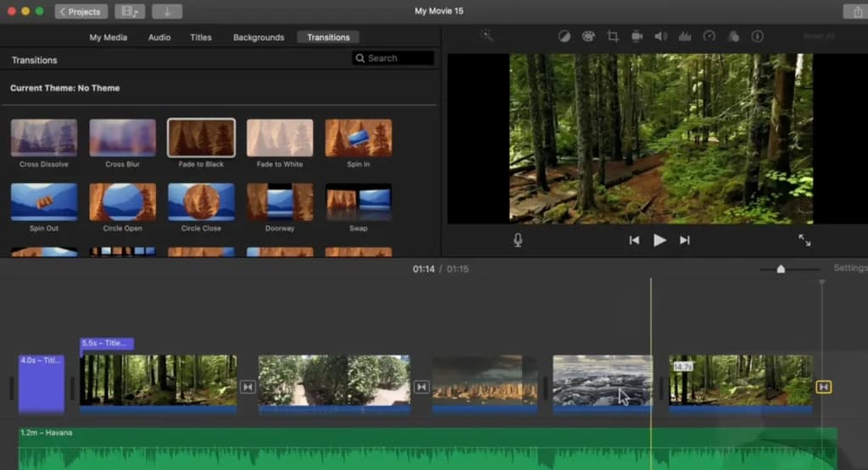This screenshot has width=868, height=470.
Task: Open the stabilization camera icon
Action: pyautogui.click(x=637, y=36)
